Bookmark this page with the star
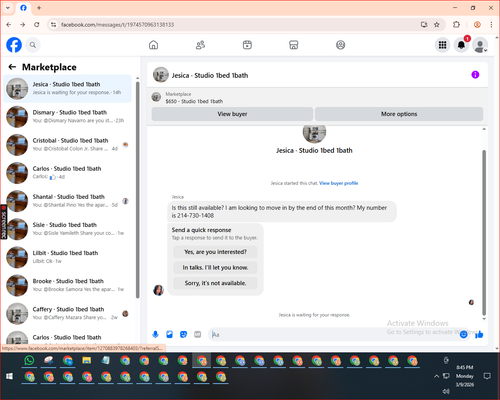Screen dimensions: 500x400 click(437, 25)
